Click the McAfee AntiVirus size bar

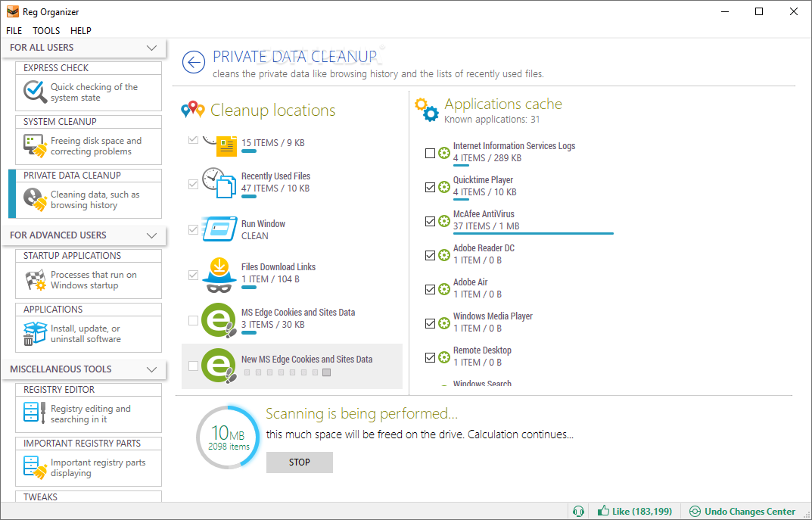coord(534,234)
